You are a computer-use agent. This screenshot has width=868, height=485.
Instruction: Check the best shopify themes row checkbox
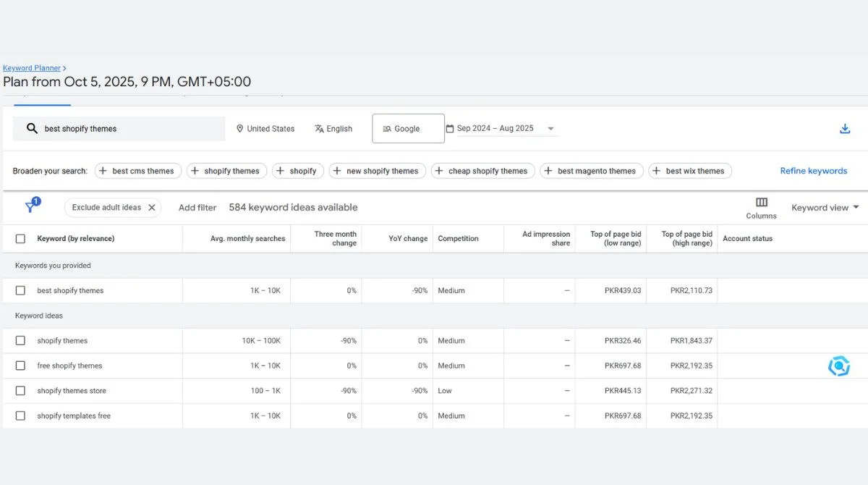(20, 290)
